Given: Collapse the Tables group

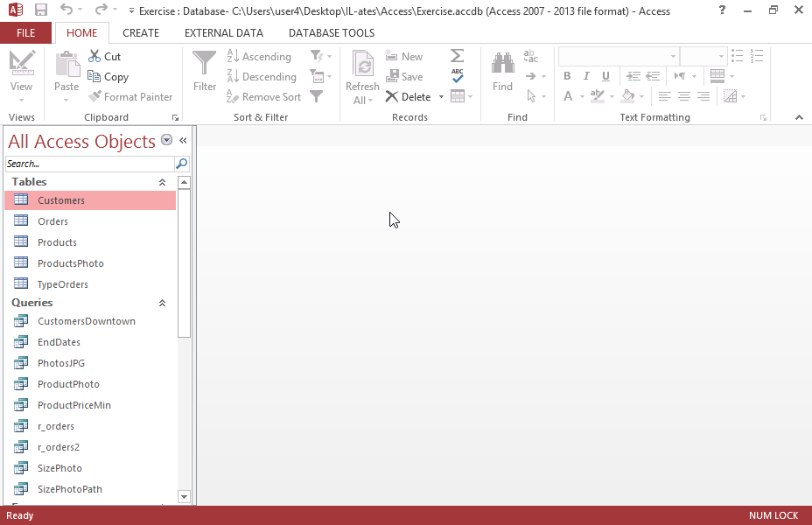Looking at the screenshot, I should pos(162,182).
